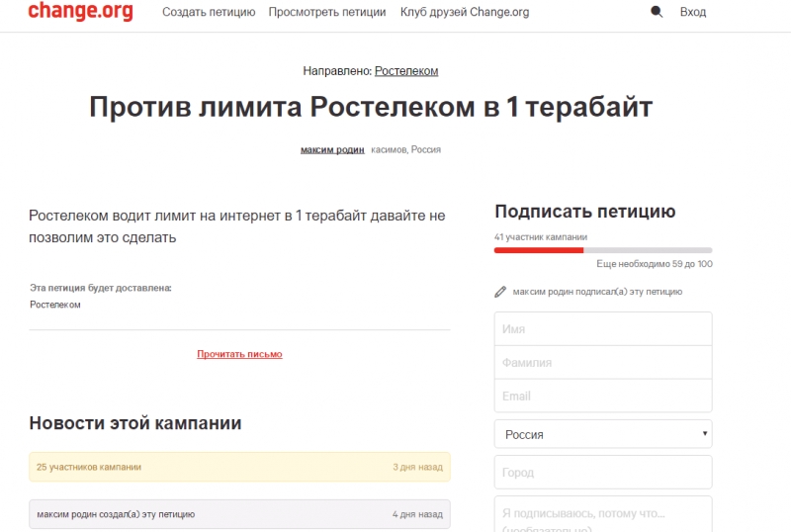The image size is (791, 532).
Task: Focus the Город input field
Action: [x=603, y=473]
